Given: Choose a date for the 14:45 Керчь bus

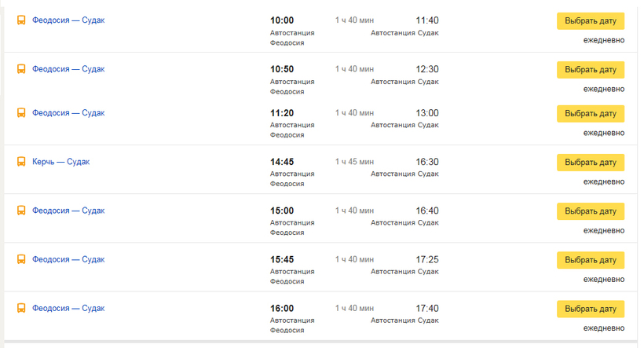Looking at the screenshot, I should (591, 163).
